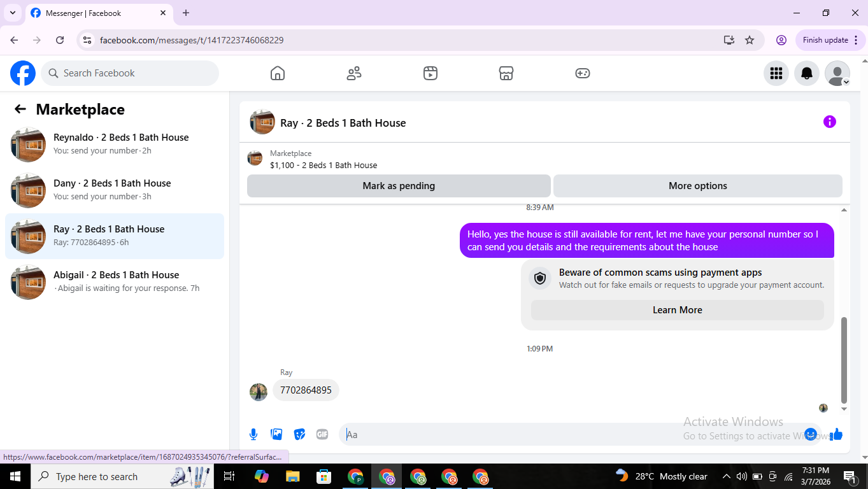The image size is (868, 489).
Task: Click the chat scrollbar up arrow
Action: pos(844,209)
